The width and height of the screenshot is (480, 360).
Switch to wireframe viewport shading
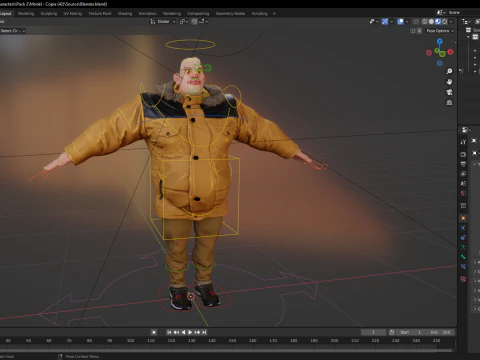click(x=424, y=22)
